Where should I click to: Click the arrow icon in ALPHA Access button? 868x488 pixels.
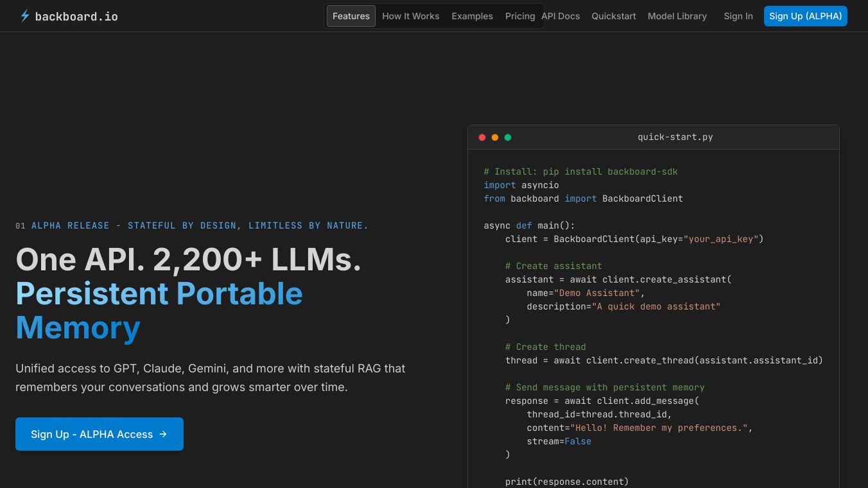[163, 434]
